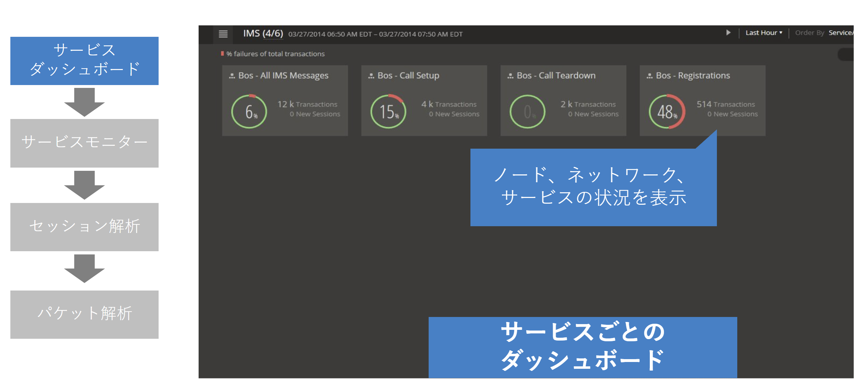This screenshot has height=387, width=868.
Task: Open the Bos - Call Teardown card
Action: 563,100
